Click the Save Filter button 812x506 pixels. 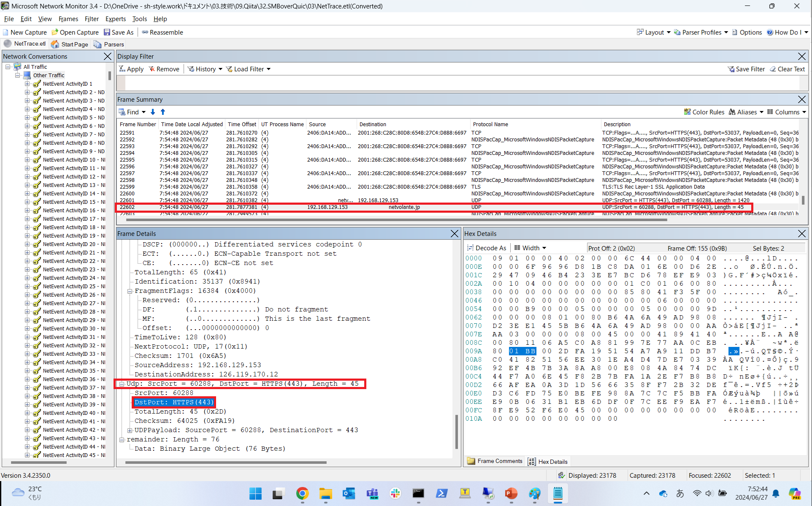[746, 69]
